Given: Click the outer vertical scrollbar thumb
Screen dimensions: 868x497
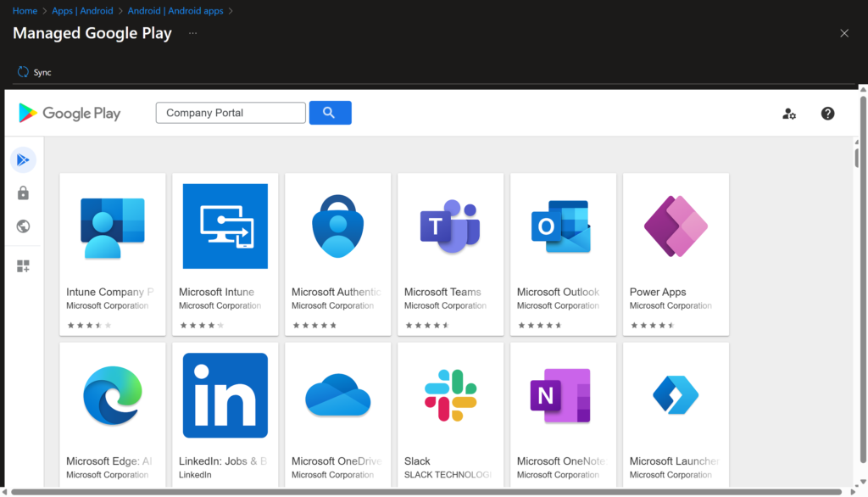Looking at the screenshot, I should pos(863,279).
